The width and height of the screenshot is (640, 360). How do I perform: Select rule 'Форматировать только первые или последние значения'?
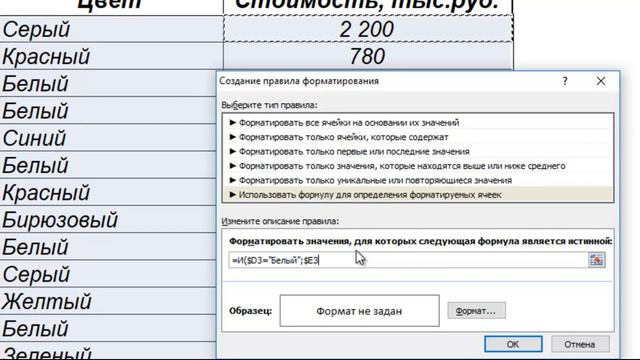[x=418, y=151]
